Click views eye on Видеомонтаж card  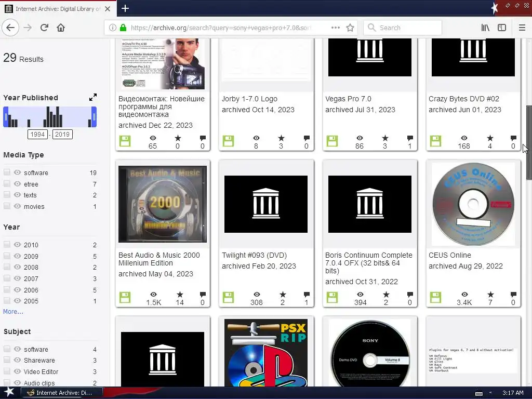153,138
